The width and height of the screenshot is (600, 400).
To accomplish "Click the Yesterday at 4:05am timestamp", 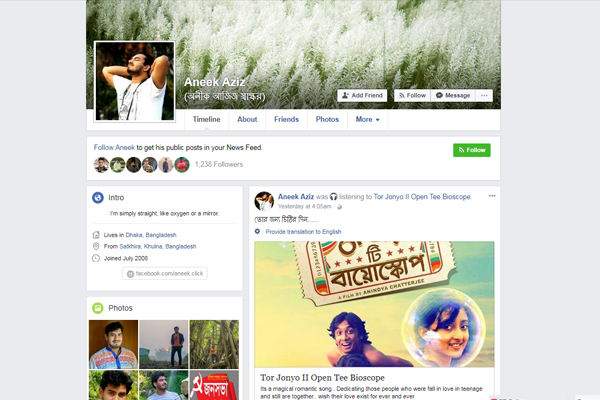I will point(305,207).
